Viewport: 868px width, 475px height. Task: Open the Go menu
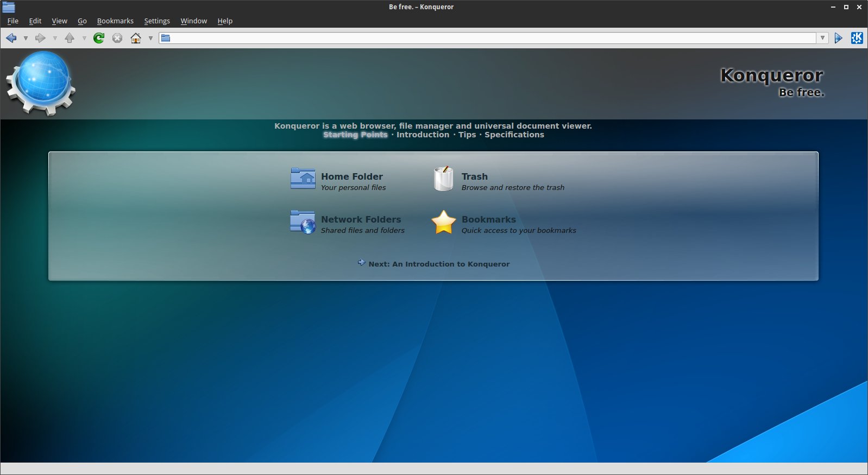point(83,21)
